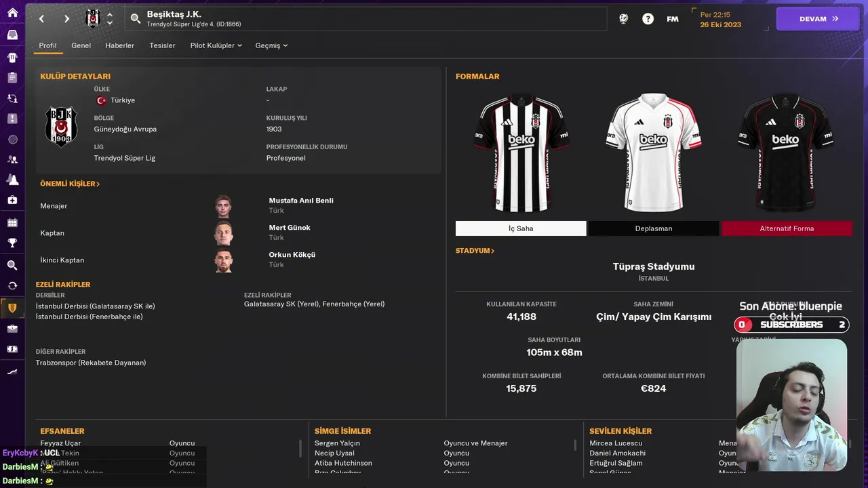Open the help question mark icon

pyautogui.click(x=648, y=19)
